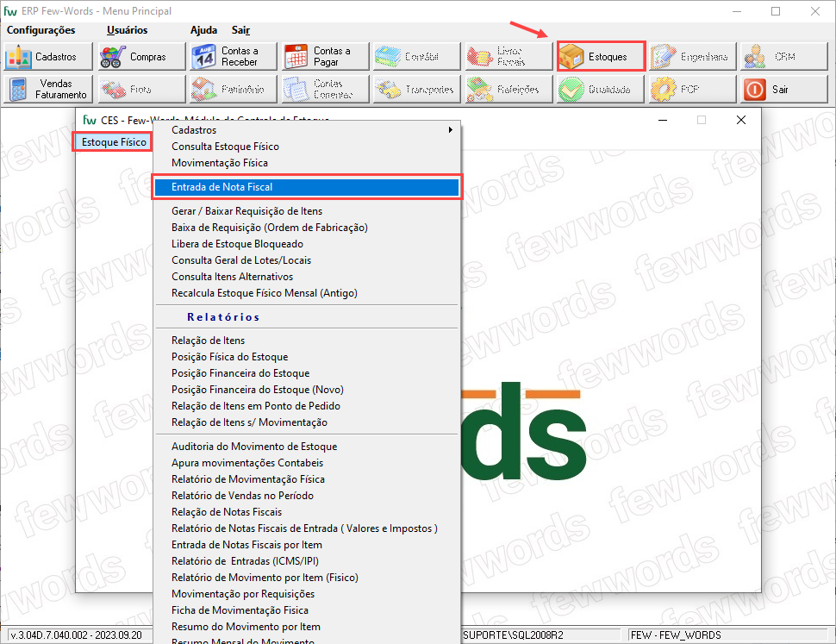The image size is (836, 644).
Task: Open Relação de Itens em Ponto de Pedido
Action: (x=307, y=406)
